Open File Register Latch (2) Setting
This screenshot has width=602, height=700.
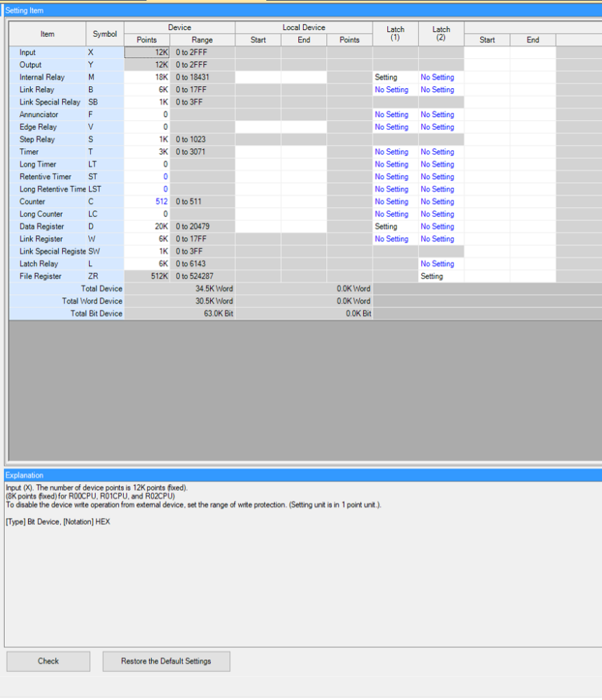tap(432, 276)
